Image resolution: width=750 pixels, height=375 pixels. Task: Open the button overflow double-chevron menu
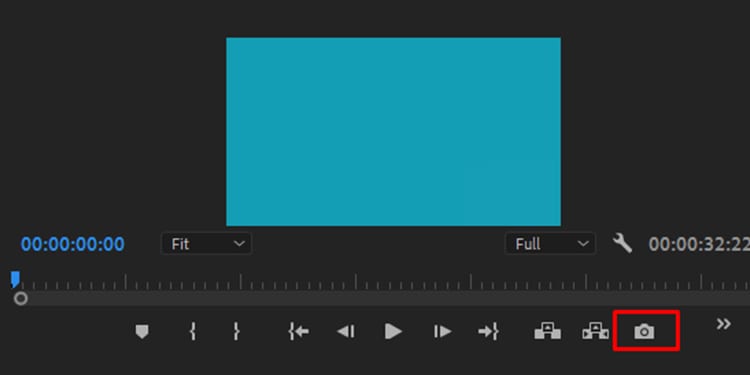click(x=724, y=324)
